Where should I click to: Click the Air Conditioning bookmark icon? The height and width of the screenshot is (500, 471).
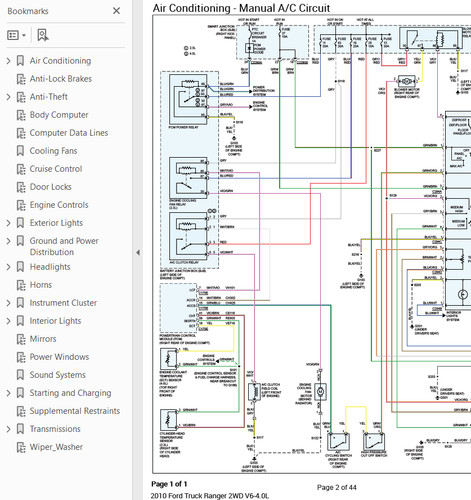20,61
